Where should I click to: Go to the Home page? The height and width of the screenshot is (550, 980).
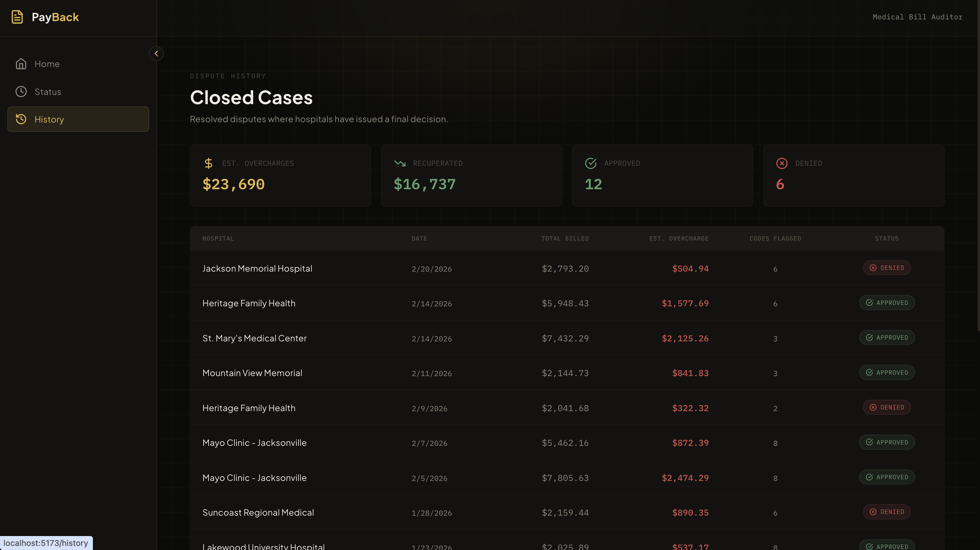(x=47, y=64)
